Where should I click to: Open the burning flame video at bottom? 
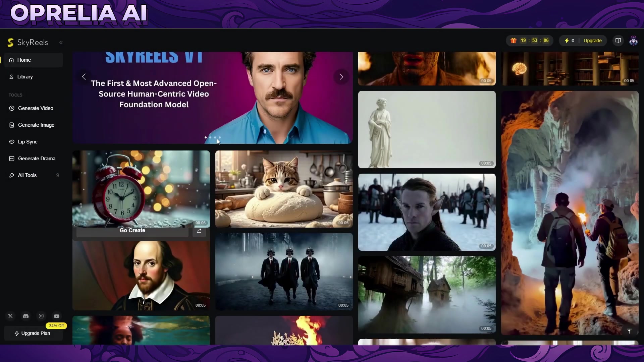click(x=284, y=330)
